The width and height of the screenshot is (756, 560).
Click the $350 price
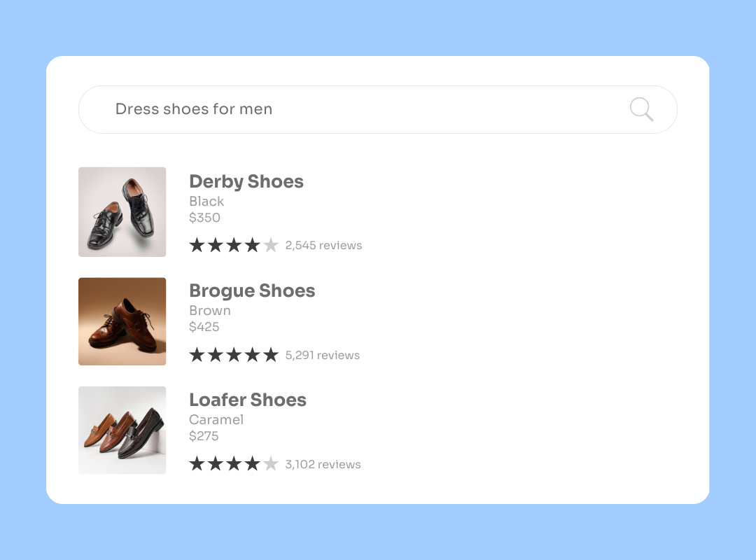(x=204, y=218)
